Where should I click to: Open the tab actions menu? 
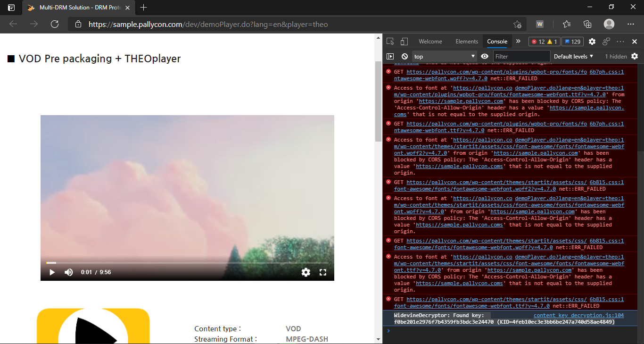point(11,8)
